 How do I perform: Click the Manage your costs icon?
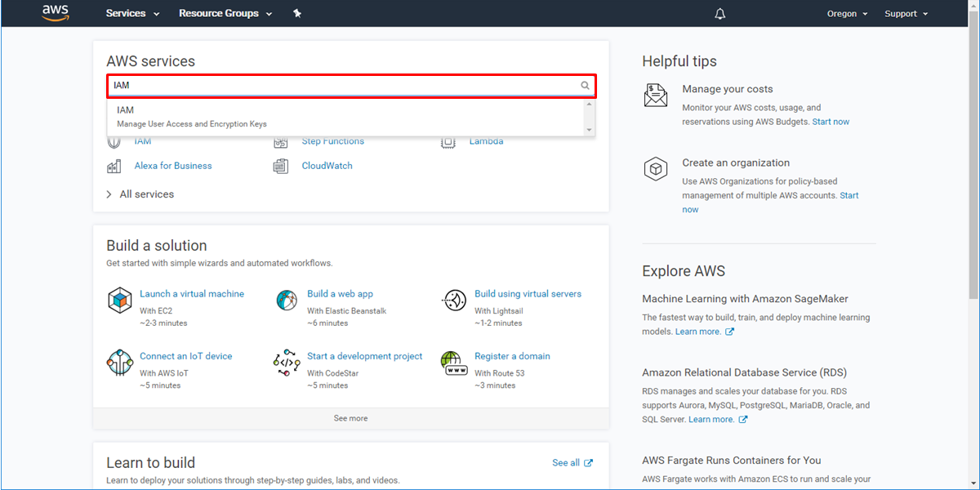point(656,96)
